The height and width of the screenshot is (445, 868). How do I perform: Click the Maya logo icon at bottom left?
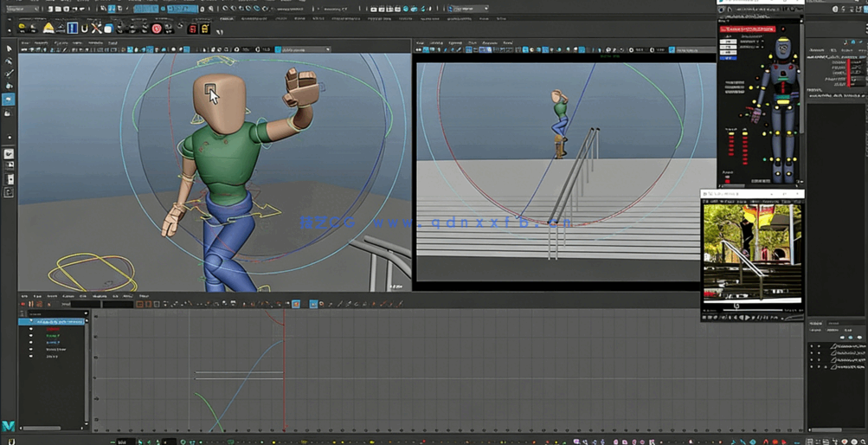click(8, 427)
